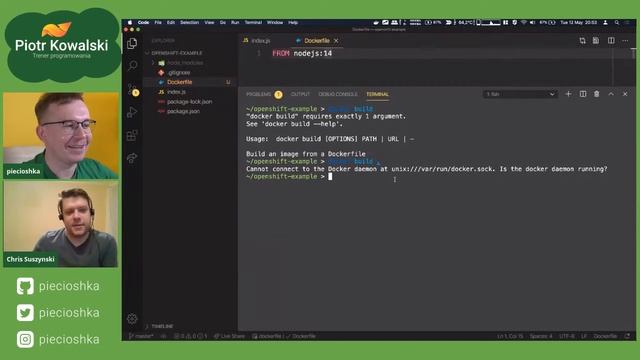Viewport: 640px width, 360px height.
Task: Open the Edit menu
Action: click(171, 22)
